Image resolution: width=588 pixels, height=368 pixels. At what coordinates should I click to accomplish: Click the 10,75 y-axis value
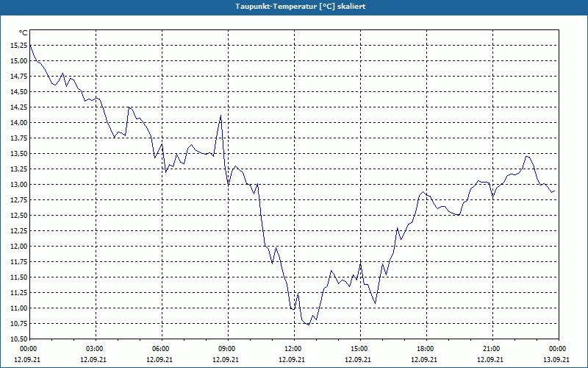19,324
